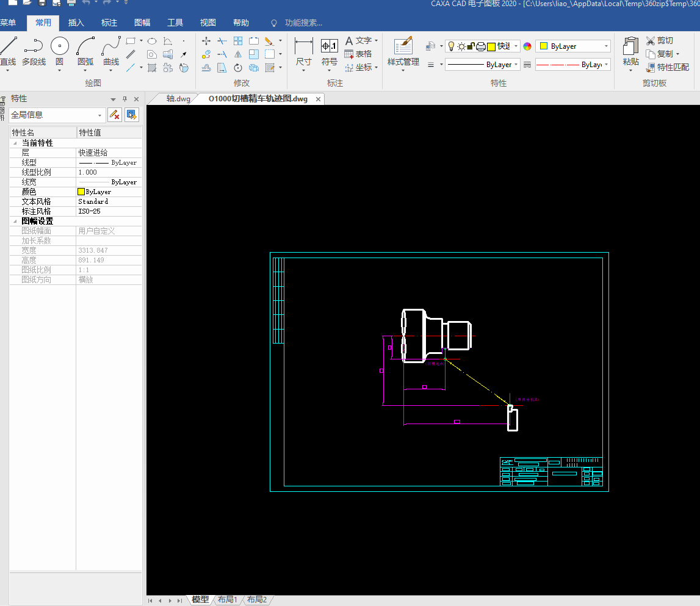
Task: Close the 特性 panel
Action: (x=137, y=99)
